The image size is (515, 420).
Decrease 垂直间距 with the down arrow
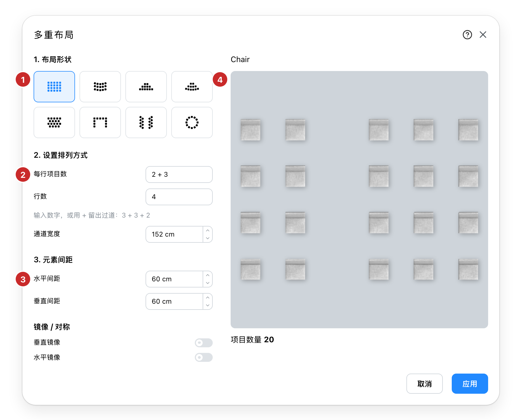click(208, 305)
